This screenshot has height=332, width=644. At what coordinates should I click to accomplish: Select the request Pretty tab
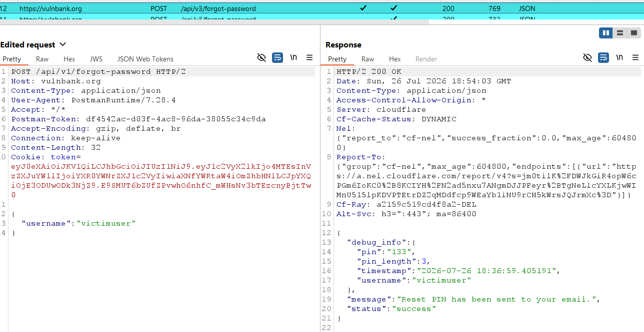12,59
